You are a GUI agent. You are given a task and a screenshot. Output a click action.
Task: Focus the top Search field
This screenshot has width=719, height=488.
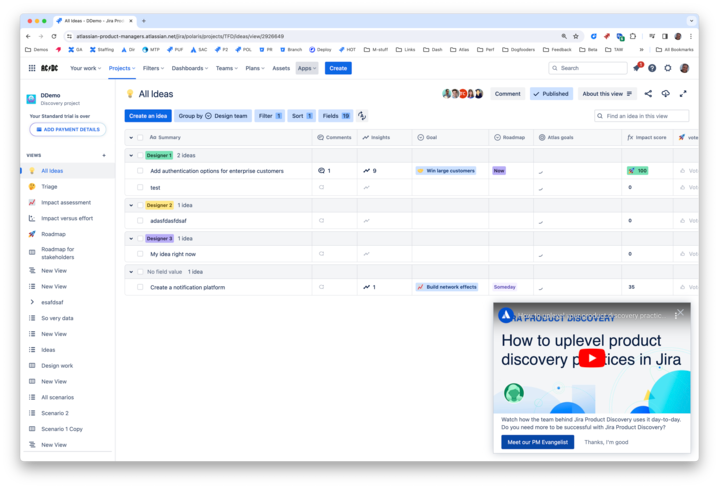pyautogui.click(x=588, y=68)
